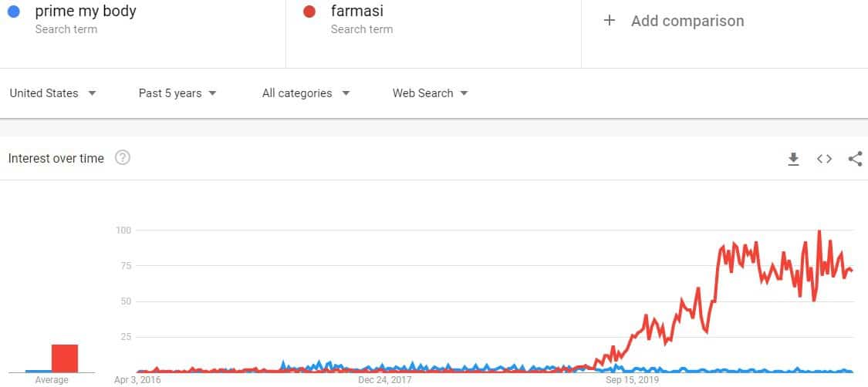
Task: Change the Web Search type dropdown
Action: pos(431,93)
